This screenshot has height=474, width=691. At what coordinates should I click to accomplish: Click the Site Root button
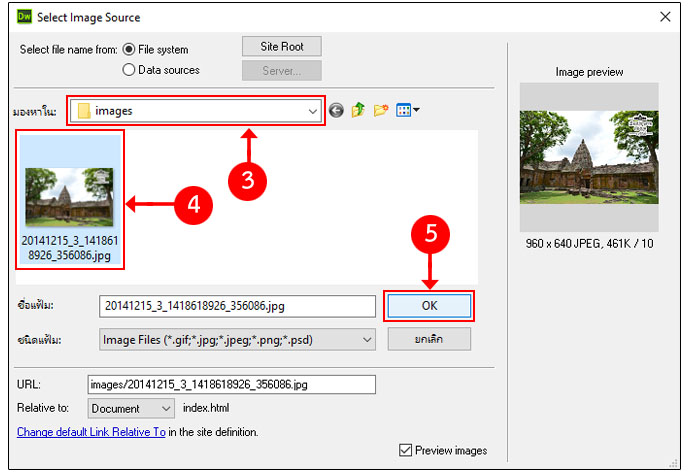[282, 46]
